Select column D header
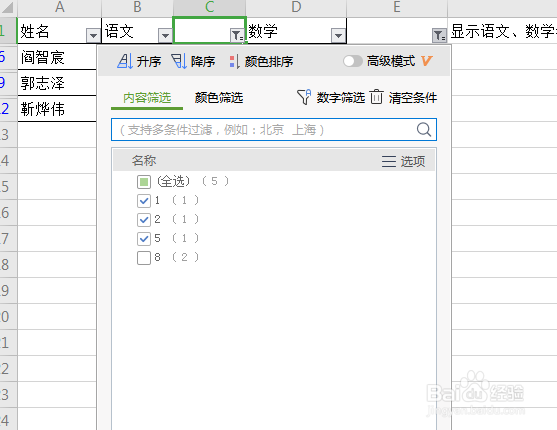Image resolution: width=557 pixels, height=430 pixels. click(296, 7)
